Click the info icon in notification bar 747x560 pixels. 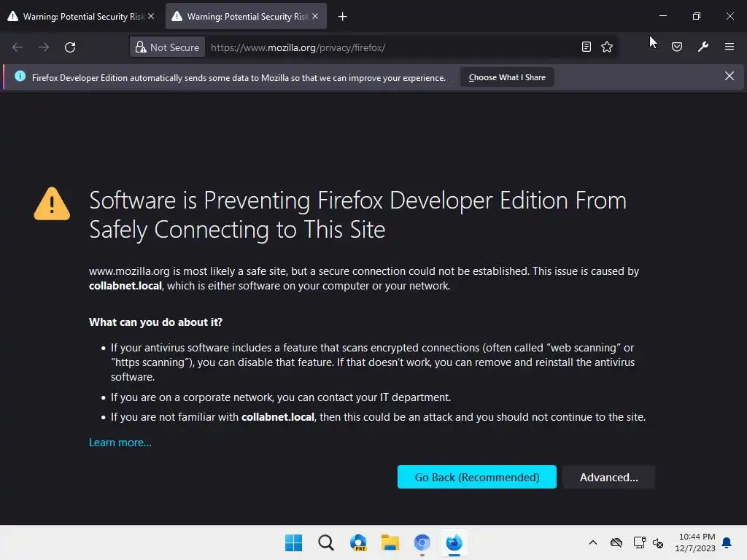coord(20,76)
